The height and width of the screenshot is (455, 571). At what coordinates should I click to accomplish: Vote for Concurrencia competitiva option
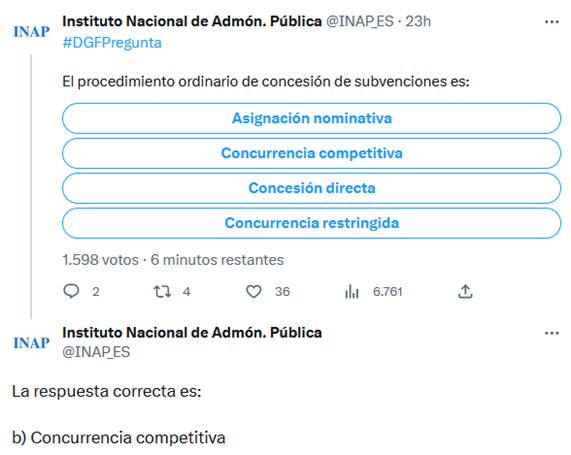[311, 153]
